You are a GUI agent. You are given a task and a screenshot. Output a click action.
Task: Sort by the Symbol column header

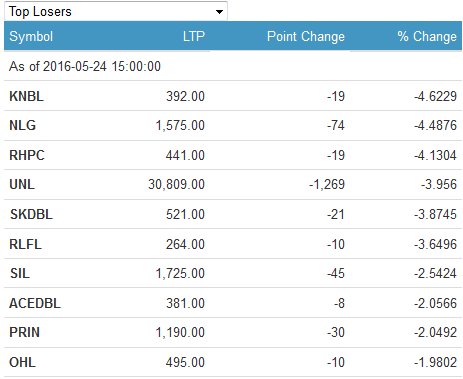point(31,36)
